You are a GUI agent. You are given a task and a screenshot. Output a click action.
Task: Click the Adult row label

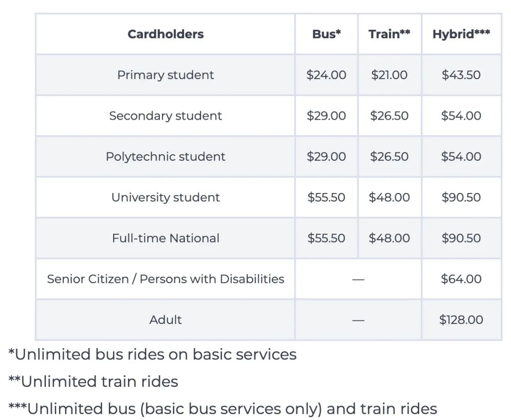point(166,320)
